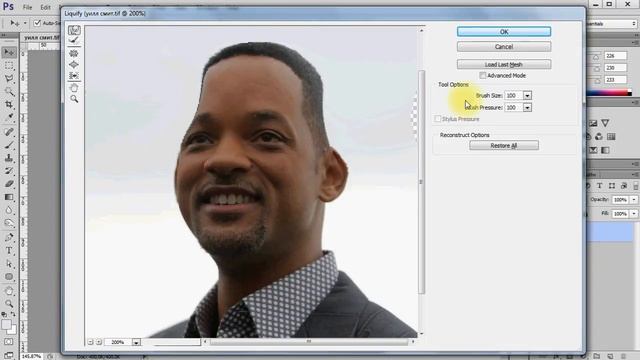The height and width of the screenshot is (360, 640).
Task: Enable the Advanced Mode checkbox
Action: (x=483, y=76)
